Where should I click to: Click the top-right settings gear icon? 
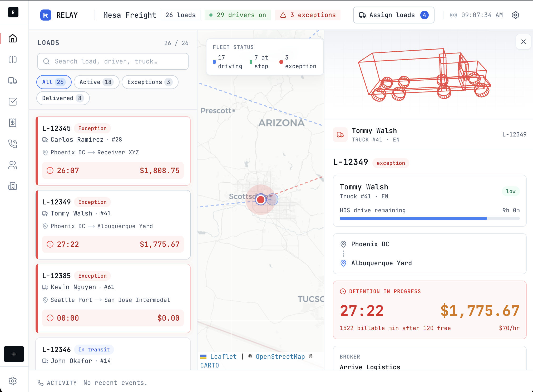(x=515, y=15)
